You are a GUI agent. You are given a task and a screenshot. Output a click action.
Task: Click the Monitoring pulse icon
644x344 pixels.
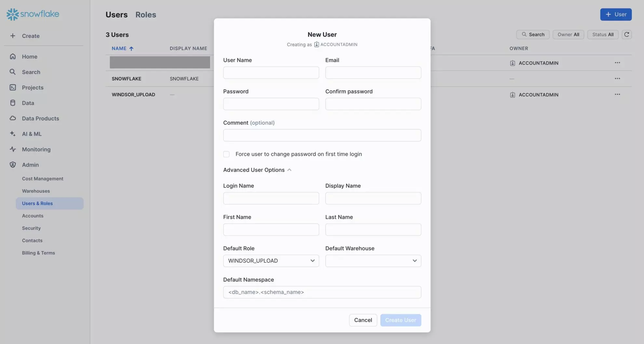point(13,149)
